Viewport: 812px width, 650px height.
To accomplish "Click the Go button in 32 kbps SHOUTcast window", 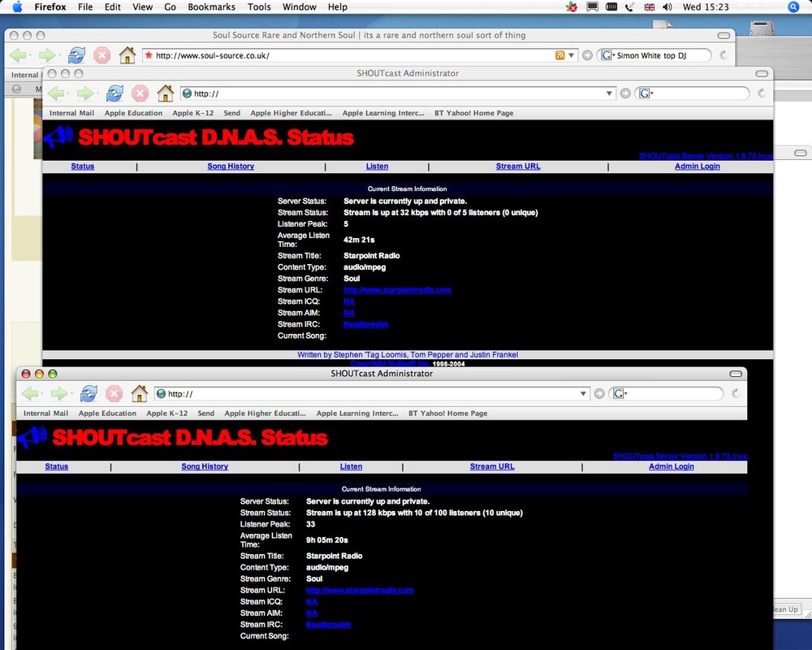I will click(x=625, y=93).
